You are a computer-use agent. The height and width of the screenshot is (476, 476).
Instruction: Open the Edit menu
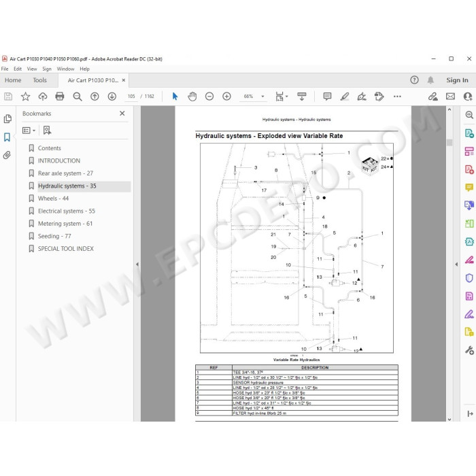coord(18,69)
